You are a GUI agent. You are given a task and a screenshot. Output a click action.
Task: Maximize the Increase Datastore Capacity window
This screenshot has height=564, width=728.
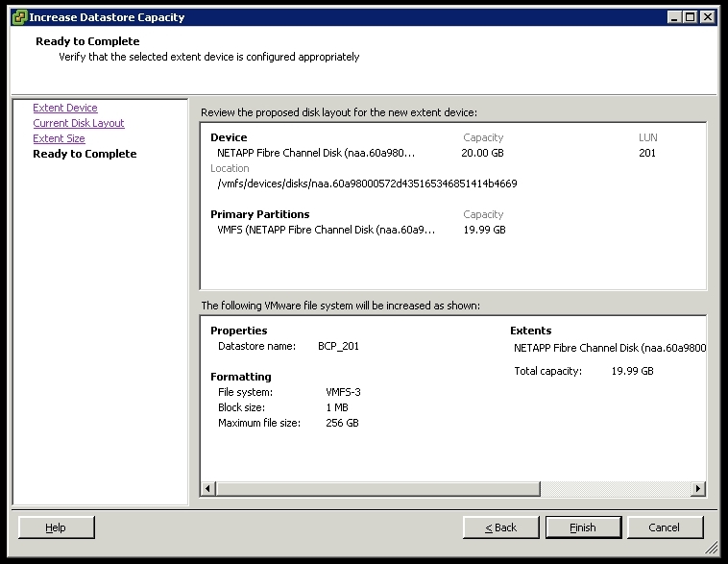pos(691,17)
